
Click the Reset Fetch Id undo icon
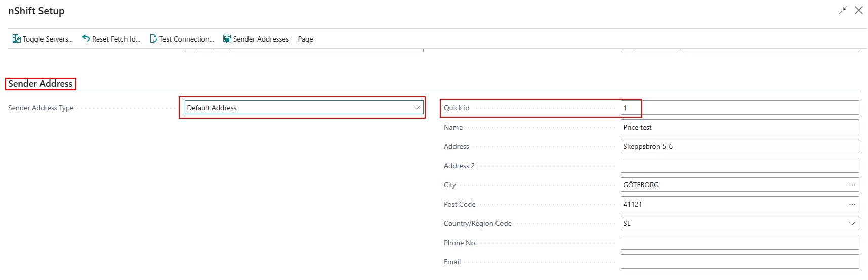pyautogui.click(x=86, y=38)
